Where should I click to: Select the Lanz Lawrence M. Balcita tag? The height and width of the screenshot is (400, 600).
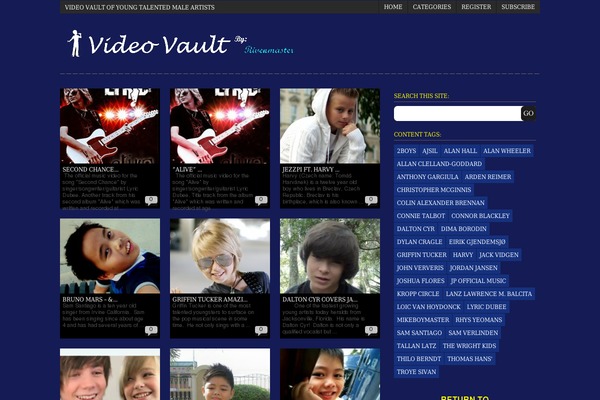click(x=489, y=294)
